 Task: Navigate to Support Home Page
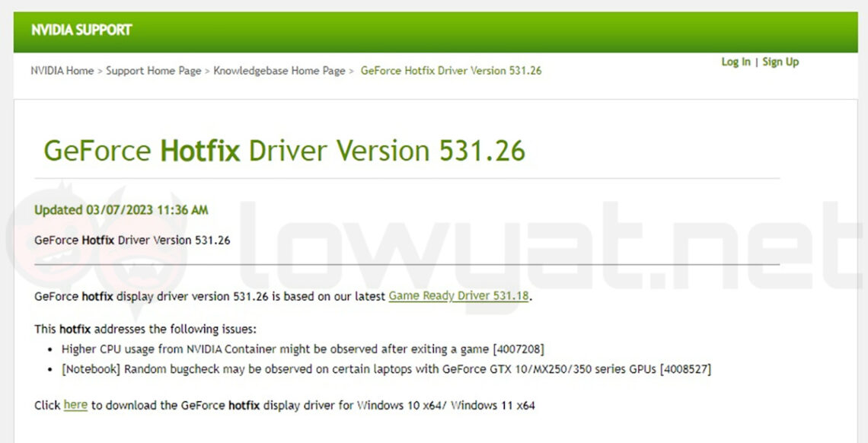[155, 70]
